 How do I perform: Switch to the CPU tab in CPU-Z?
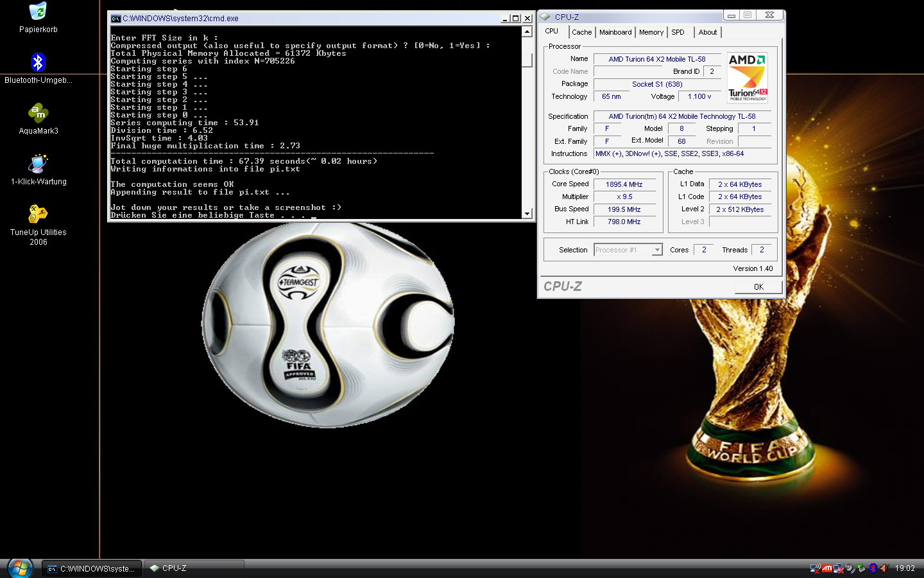click(552, 31)
